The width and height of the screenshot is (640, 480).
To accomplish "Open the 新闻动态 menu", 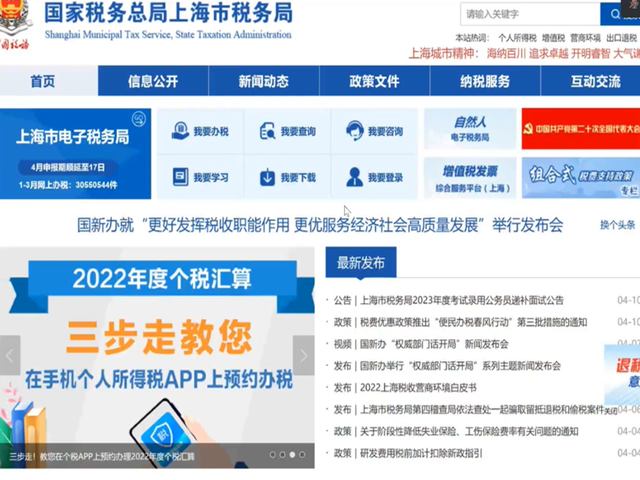I will (264, 81).
